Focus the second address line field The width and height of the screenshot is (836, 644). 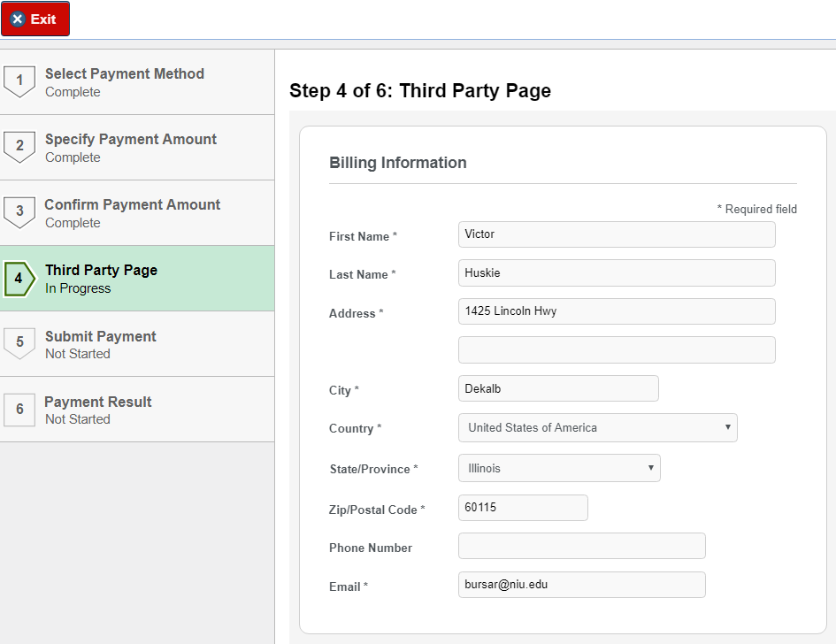(616, 350)
